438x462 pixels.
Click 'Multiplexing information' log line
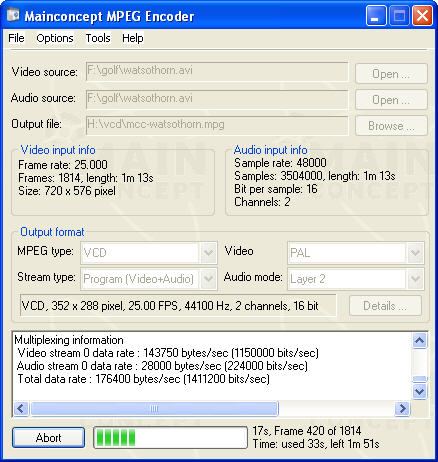click(x=69, y=340)
